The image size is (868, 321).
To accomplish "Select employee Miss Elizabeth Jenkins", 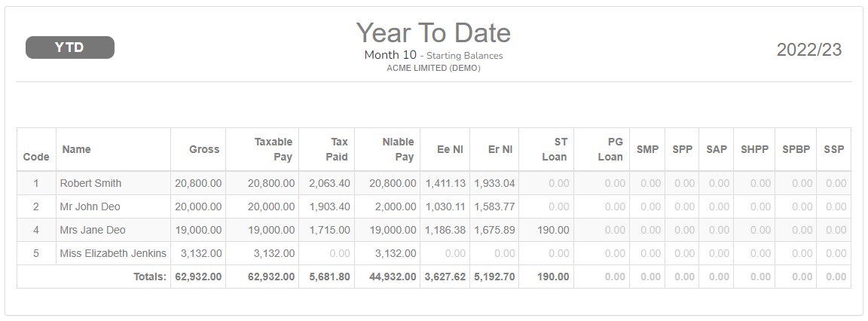I will 113,253.
